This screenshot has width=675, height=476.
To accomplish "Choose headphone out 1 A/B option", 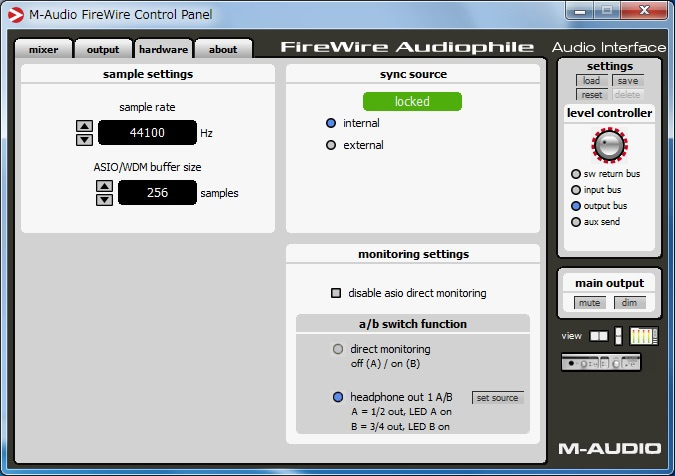I will coord(338,397).
